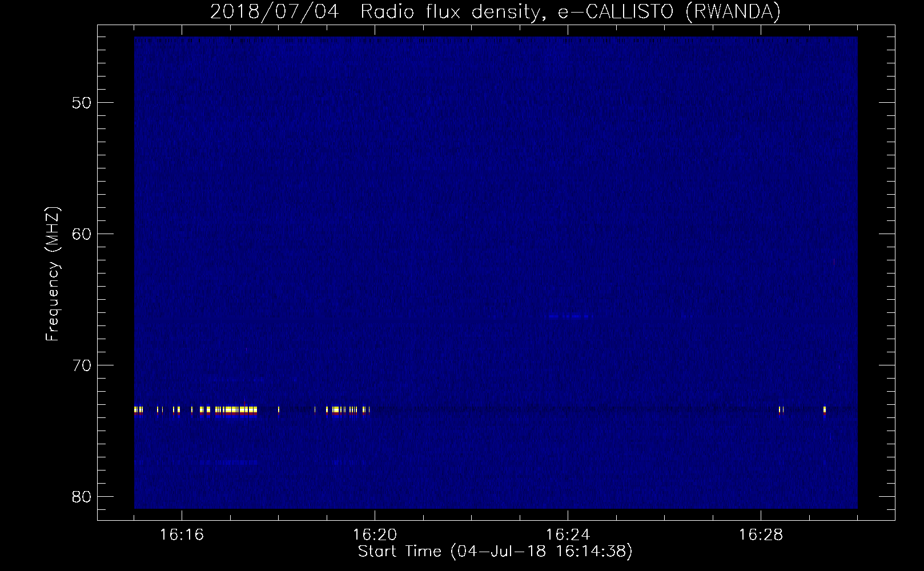This screenshot has height=571, width=924.
Task: Click the 50 frequency axis label
Action: pos(82,103)
